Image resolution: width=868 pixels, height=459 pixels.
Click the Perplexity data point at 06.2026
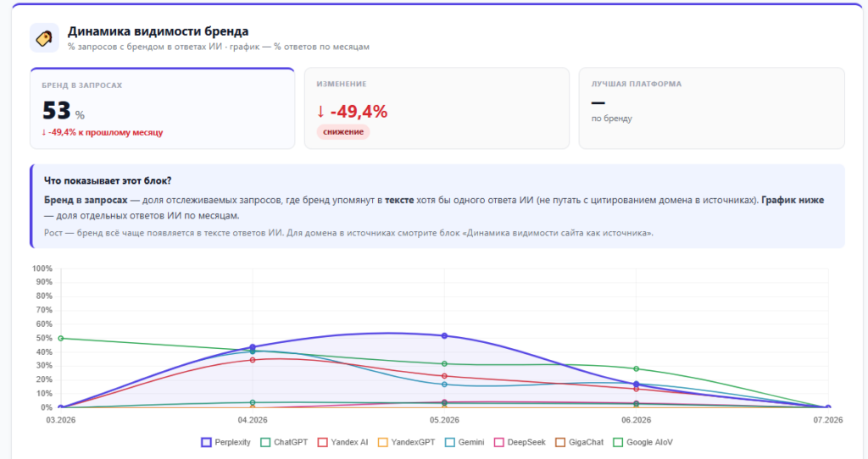click(x=636, y=384)
